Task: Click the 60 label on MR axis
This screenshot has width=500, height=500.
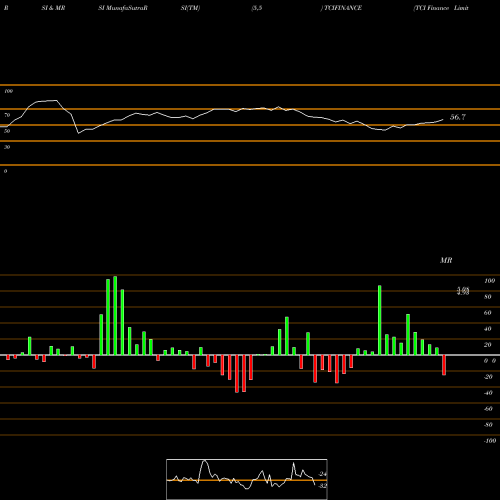Action: 488,313
